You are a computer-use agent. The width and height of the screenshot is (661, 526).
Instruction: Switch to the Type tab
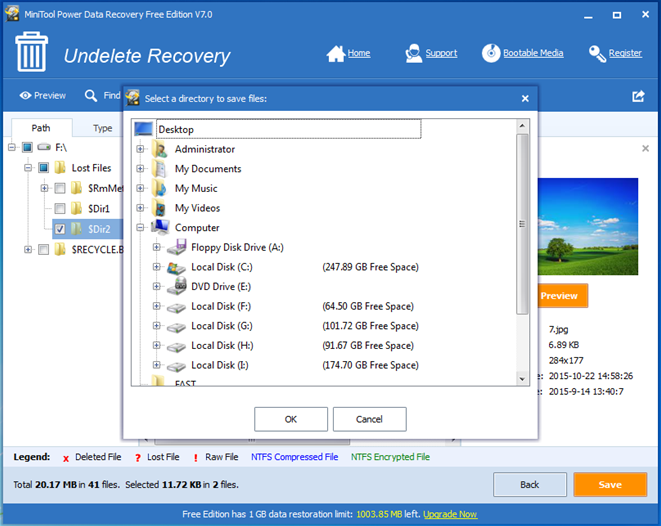(x=102, y=128)
